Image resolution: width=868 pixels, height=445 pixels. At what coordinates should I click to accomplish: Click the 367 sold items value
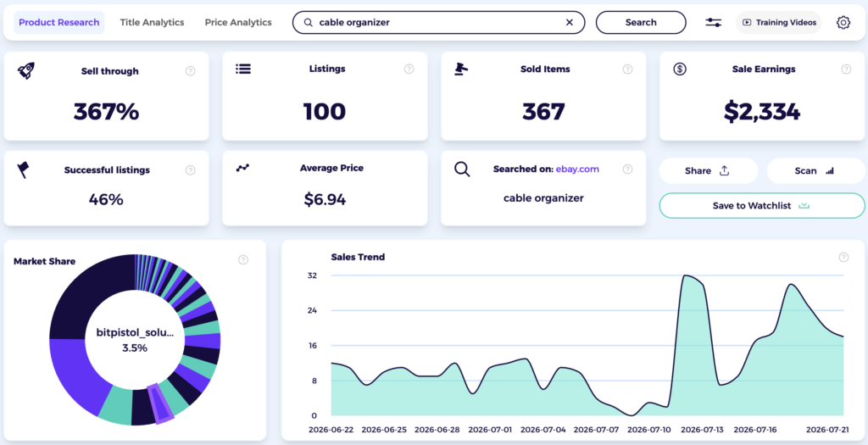(543, 112)
